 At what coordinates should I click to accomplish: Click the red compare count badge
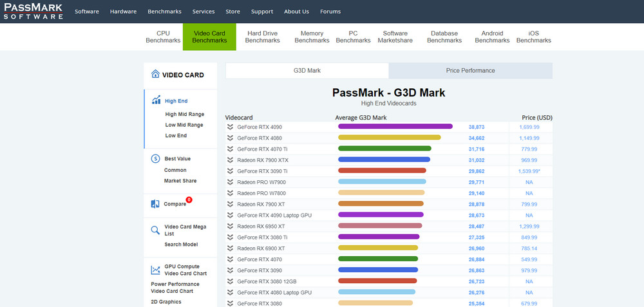click(x=189, y=200)
